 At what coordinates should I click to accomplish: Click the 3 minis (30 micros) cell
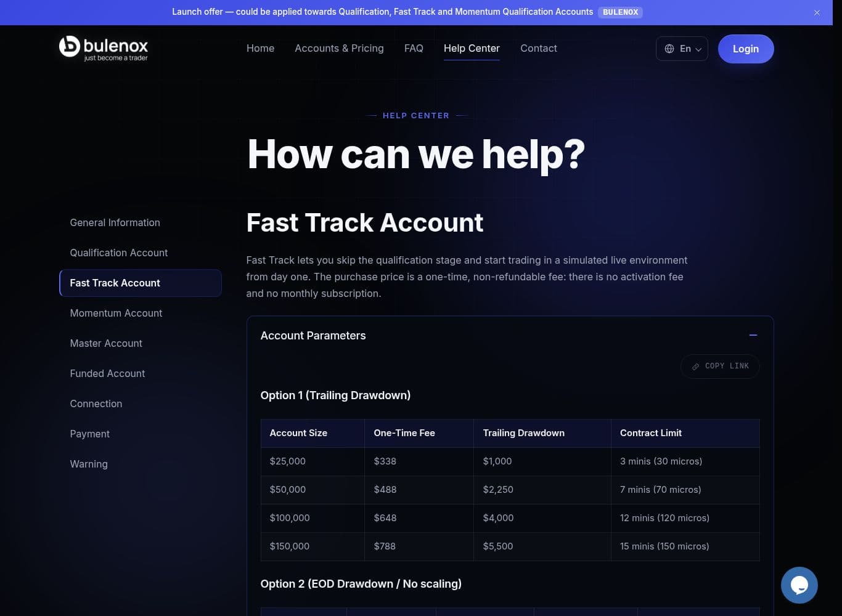(x=685, y=461)
